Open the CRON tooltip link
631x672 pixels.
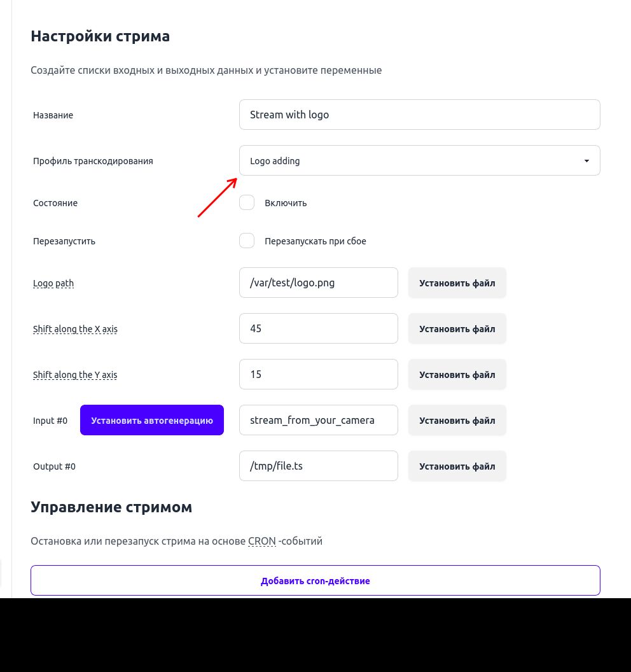coord(261,541)
